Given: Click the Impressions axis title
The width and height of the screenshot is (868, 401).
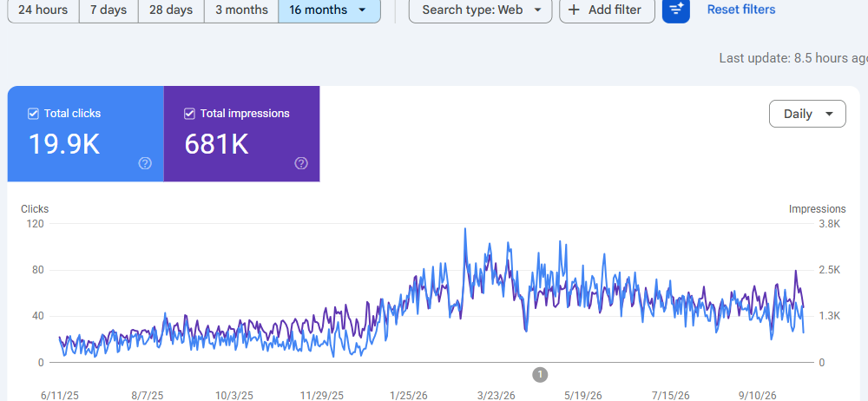Looking at the screenshot, I should [817, 209].
